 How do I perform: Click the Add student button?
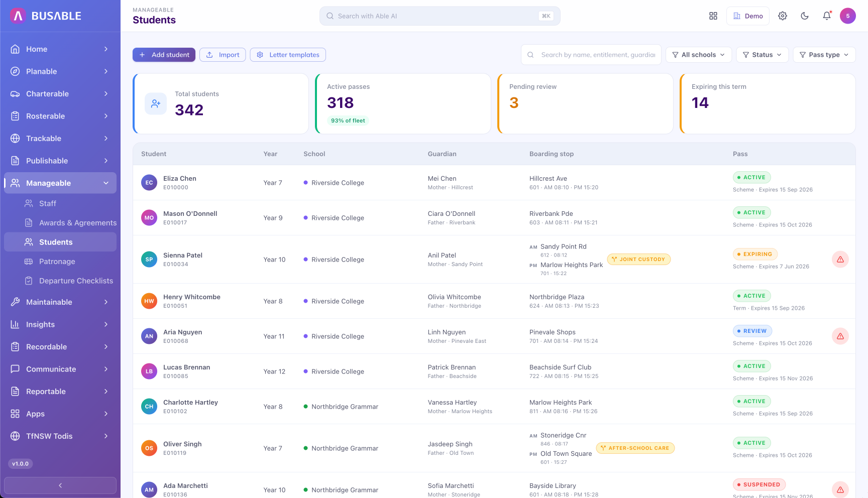tap(164, 55)
